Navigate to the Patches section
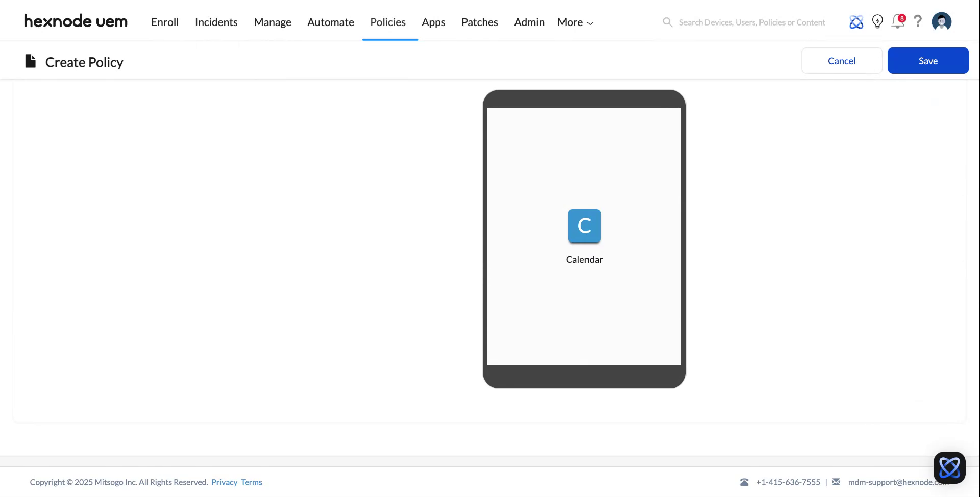The image size is (980, 497). [479, 22]
